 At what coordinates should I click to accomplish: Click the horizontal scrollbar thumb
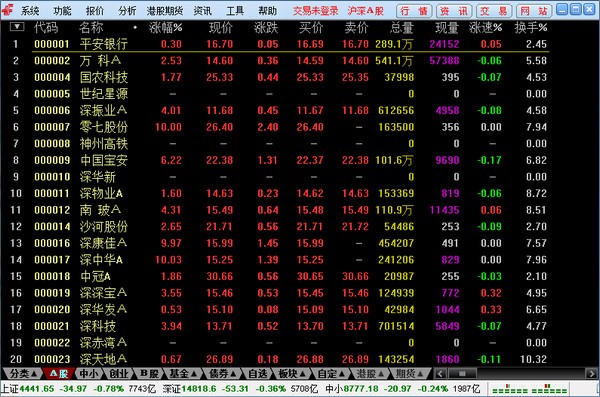pos(462,373)
